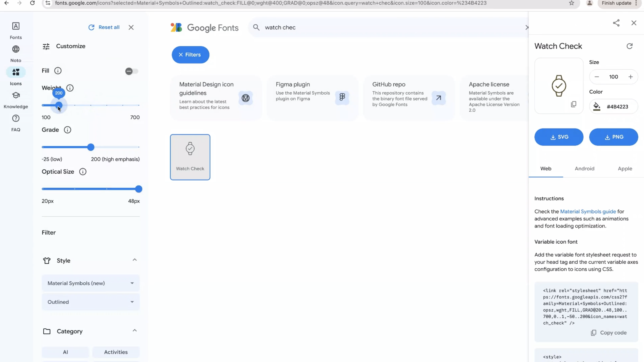644x362 pixels.
Task: Open the Noto section in sidebar
Action: (x=16, y=49)
